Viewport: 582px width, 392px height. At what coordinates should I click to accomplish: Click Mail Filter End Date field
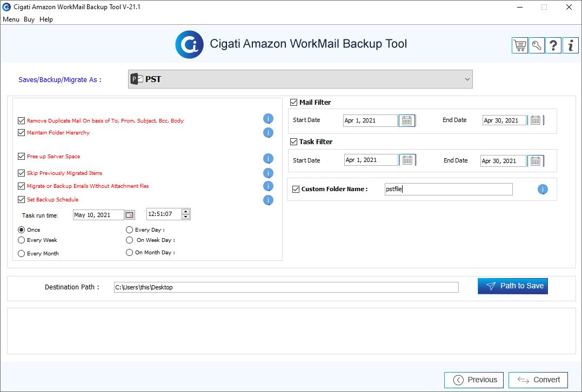pyautogui.click(x=504, y=120)
